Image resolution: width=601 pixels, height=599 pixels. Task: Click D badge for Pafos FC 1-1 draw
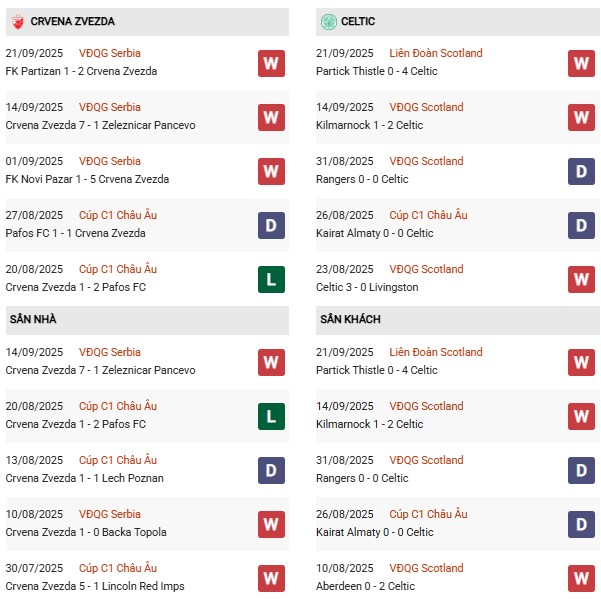pyautogui.click(x=271, y=225)
